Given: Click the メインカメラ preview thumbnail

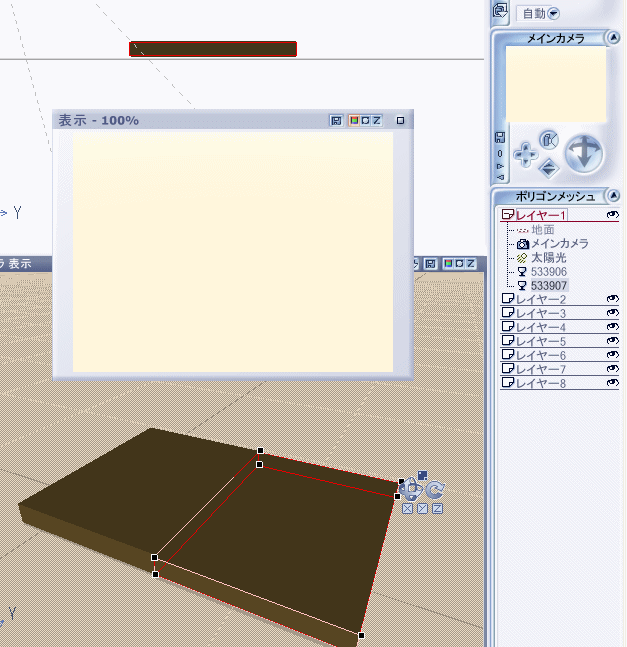Looking at the screenshot, I should [555, 85].
